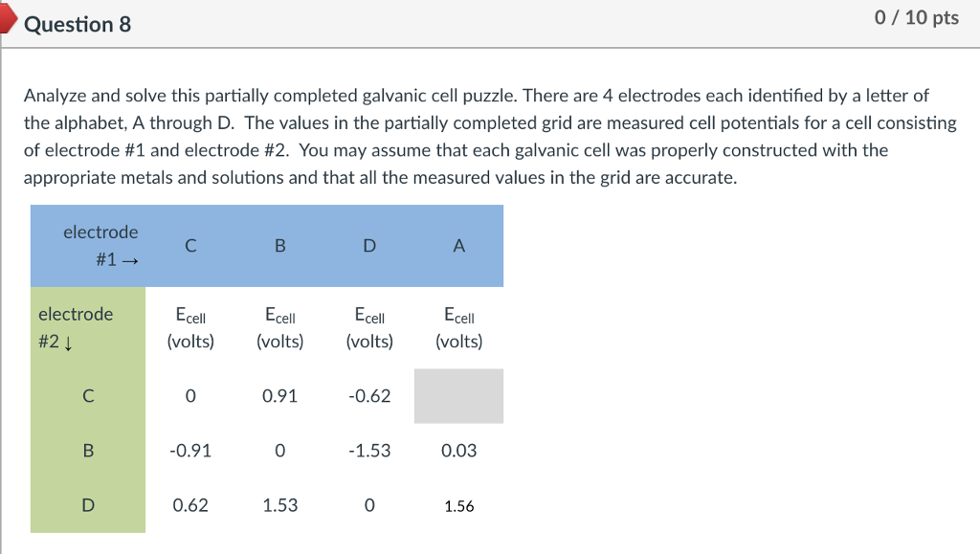Screen dimensions: 980x554
Task: Select the 1.56 value in row D
Action: click(x=458, y=506)
